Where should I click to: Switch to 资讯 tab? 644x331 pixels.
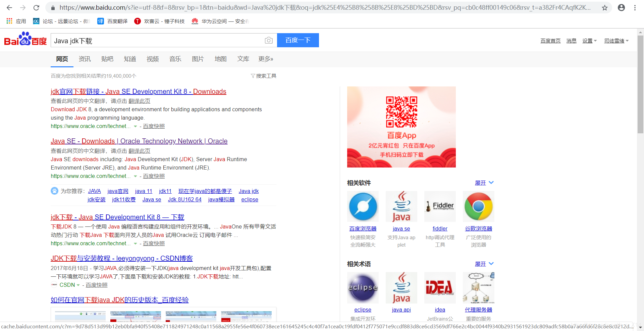(85, 59)
